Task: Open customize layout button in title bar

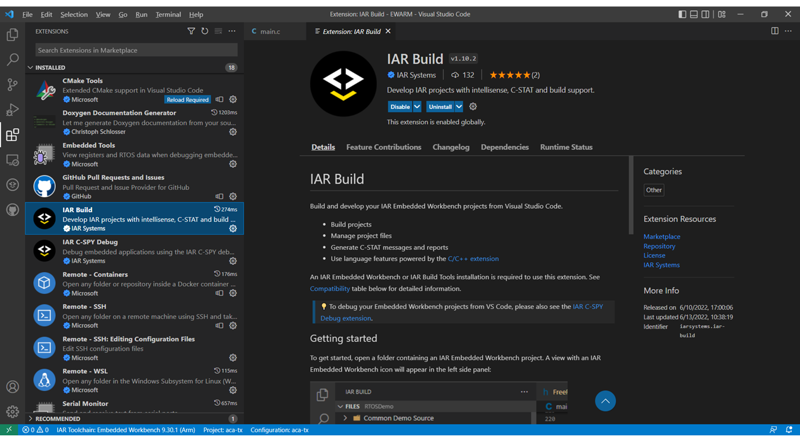Action: 721,14
